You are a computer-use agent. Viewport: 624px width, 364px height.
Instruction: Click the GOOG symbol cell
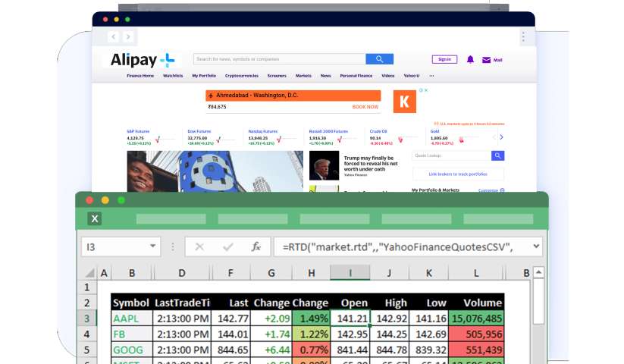(132, 350)
